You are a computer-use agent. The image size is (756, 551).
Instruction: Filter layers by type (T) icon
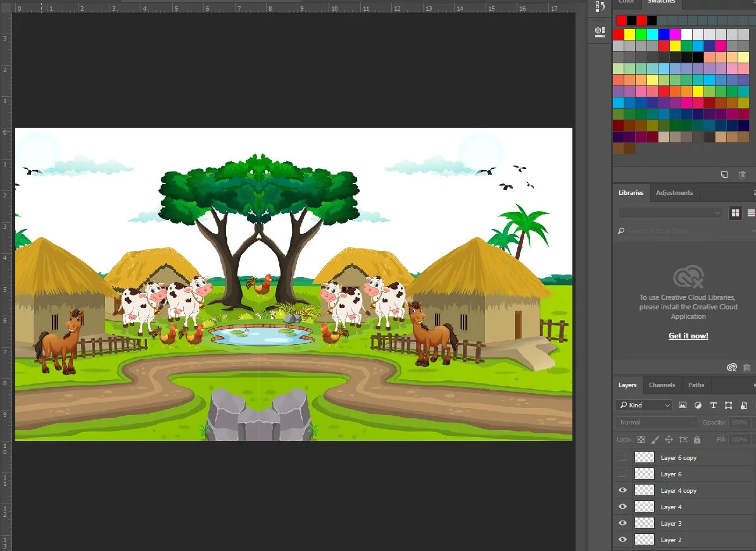coord(713,405)
